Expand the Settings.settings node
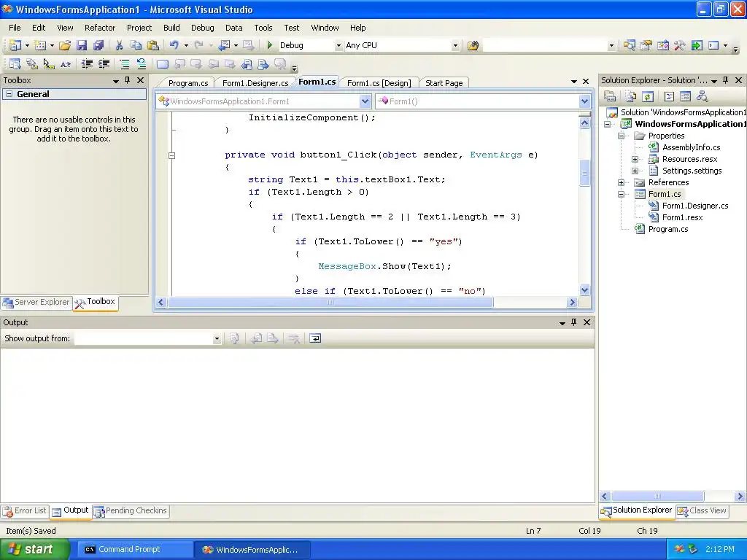Image resolution: width=747 pixels, height=560 pixels. (635, 171)
